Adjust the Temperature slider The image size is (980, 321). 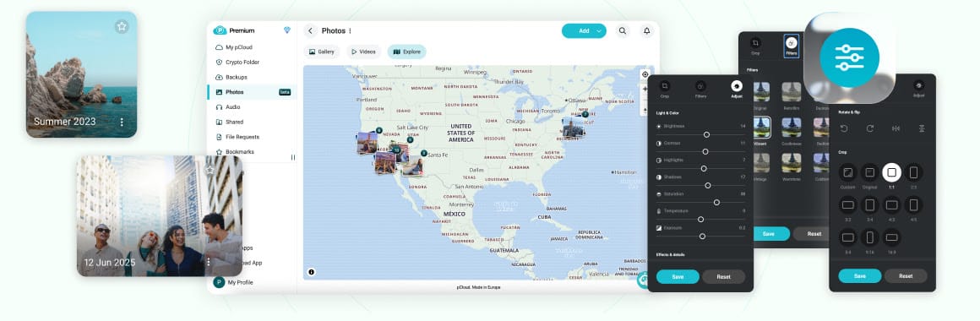pos(700,219)
